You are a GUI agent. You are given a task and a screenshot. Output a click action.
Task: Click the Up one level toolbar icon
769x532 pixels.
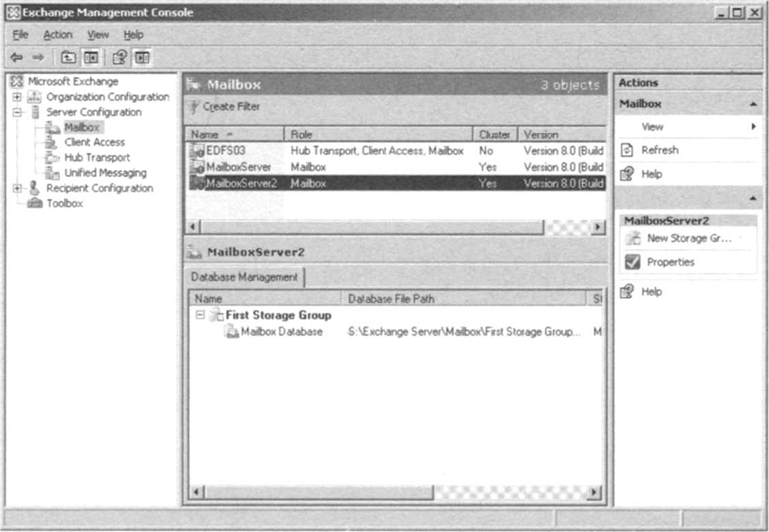68,57
